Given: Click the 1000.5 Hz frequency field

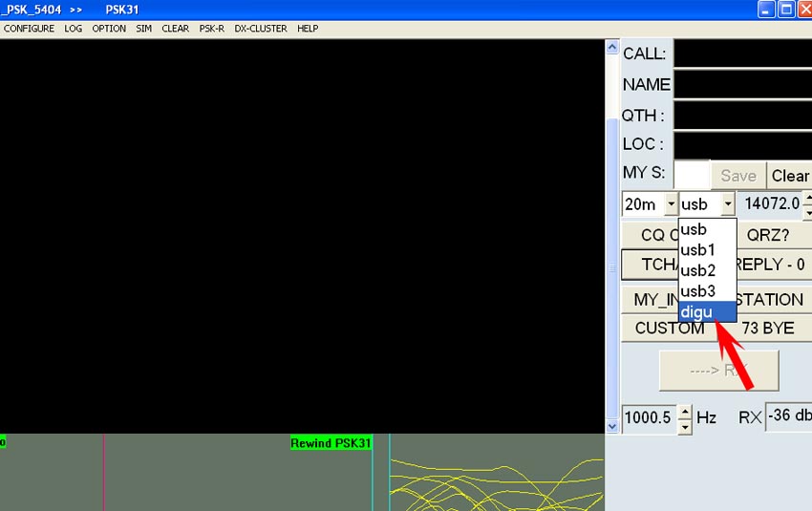Looking at the screenshot, I should [650, 417].
